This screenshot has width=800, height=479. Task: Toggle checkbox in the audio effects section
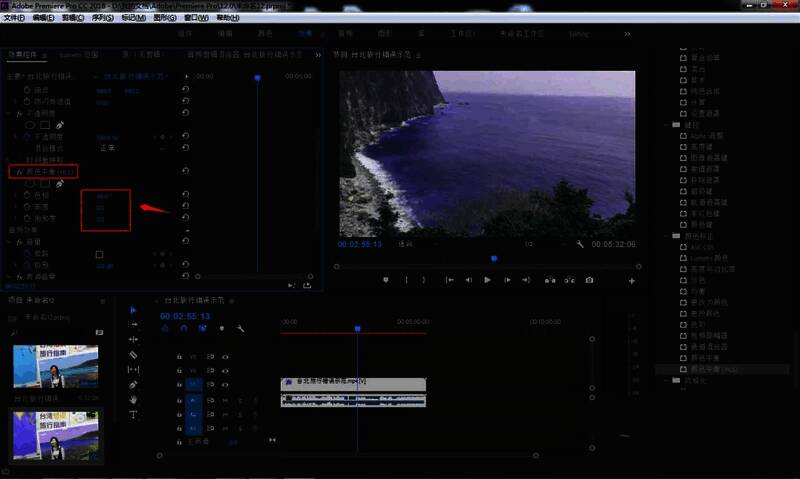(x=99, y=254)
